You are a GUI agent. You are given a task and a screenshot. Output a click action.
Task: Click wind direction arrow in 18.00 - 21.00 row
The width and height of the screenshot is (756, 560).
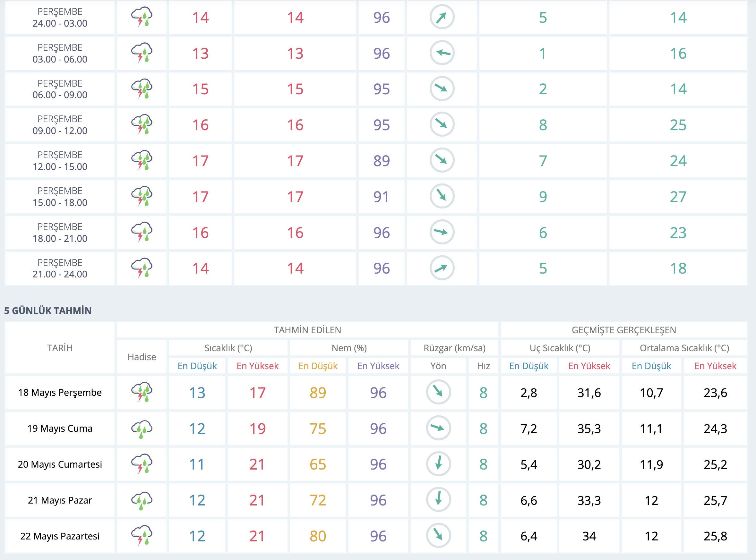pyautogui.click(x=442, y=232)
